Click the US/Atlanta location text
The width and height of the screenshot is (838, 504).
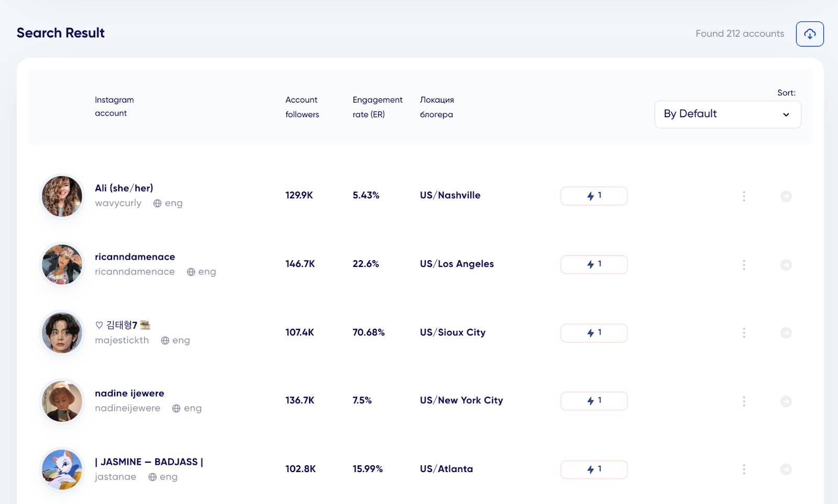(446, 469)
